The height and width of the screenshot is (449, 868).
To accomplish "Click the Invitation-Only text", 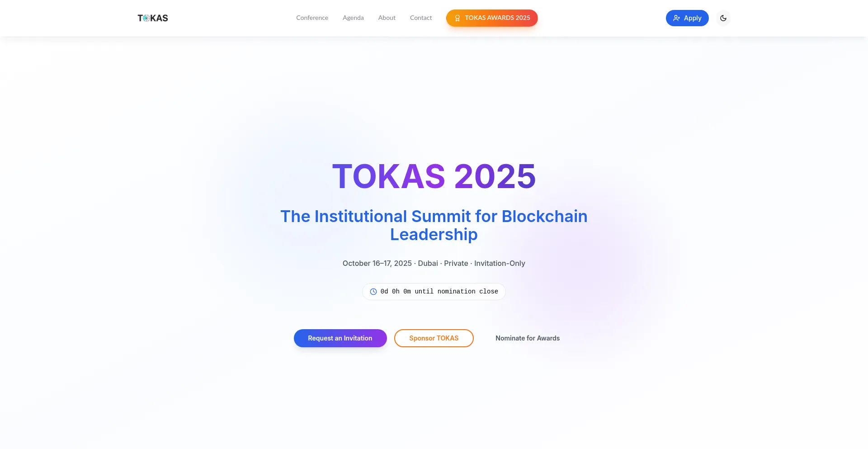I will [500, 263].
